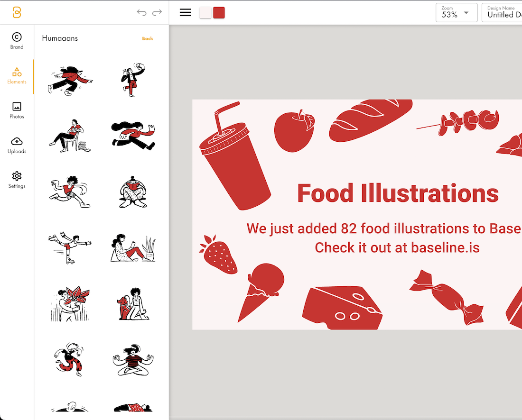The height and width of the screenshot is (420, 522).
Task: Edit the Design Name field
Action: [x=503, y=14]
